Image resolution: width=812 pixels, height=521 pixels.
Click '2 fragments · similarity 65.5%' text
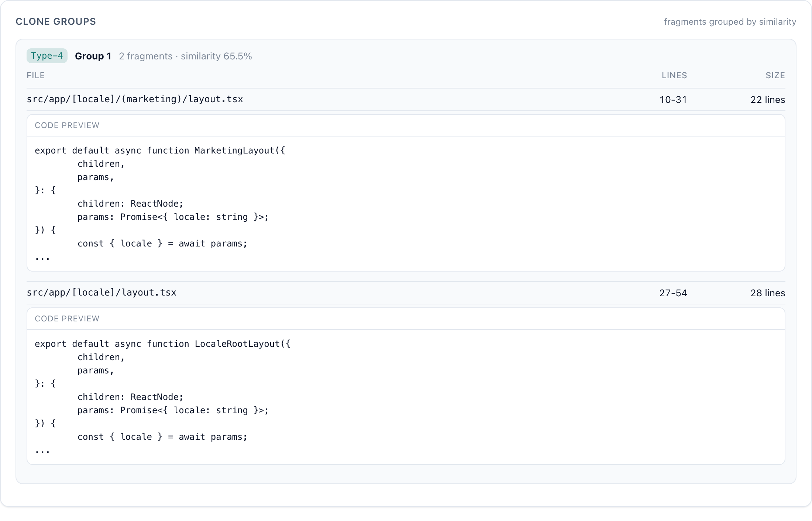click(185, 56)
